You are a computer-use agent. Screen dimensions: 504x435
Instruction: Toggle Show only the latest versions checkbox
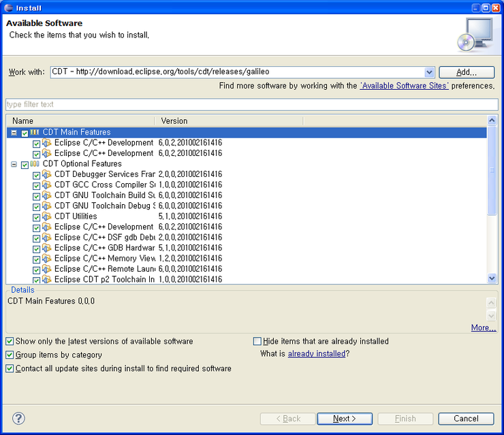(x=10, y=341)
